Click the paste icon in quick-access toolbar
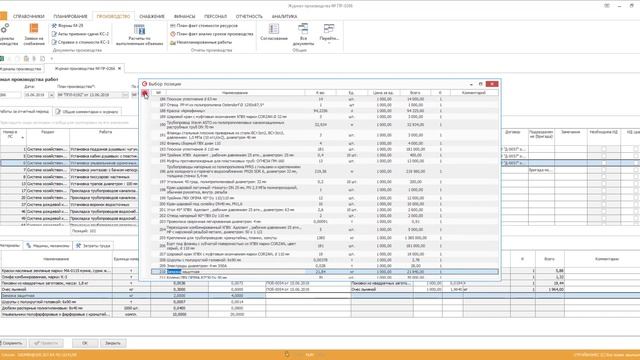Viewport: 640px width, 360px height. pos(26,59)
